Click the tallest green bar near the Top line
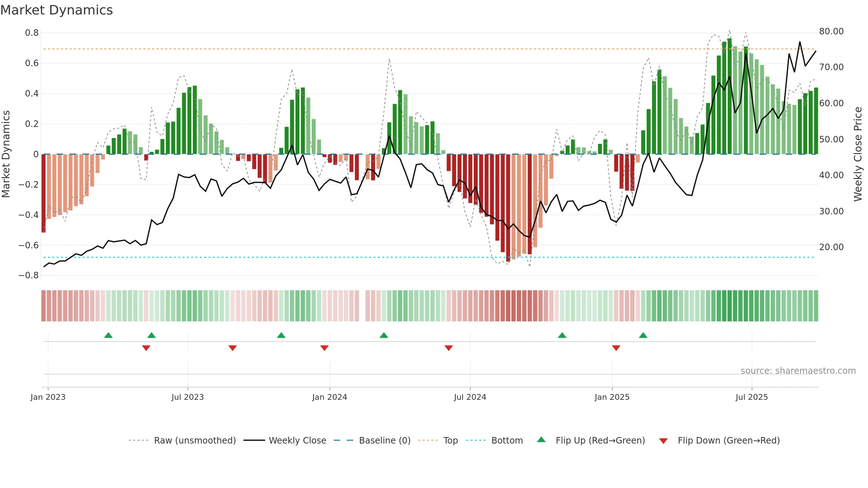This screenshot has height=488, width=868. click(729, 96)
